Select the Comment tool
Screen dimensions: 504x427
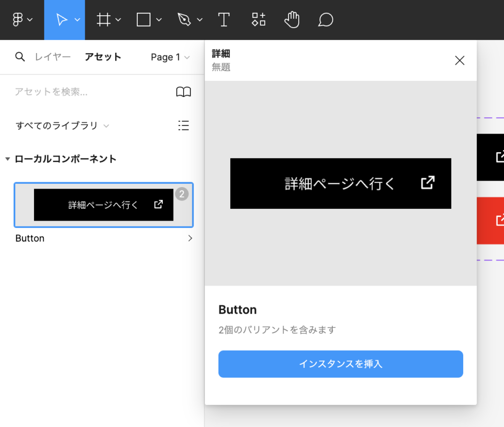tap(325, 20)
